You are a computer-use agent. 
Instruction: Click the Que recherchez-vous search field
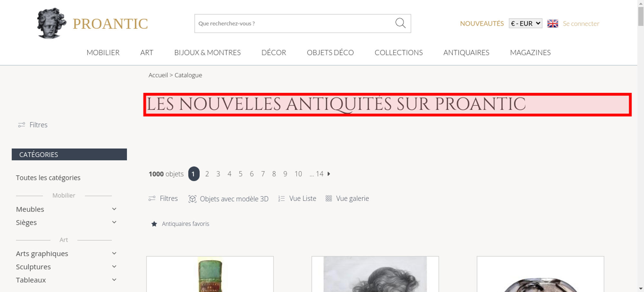coord(295,23)
